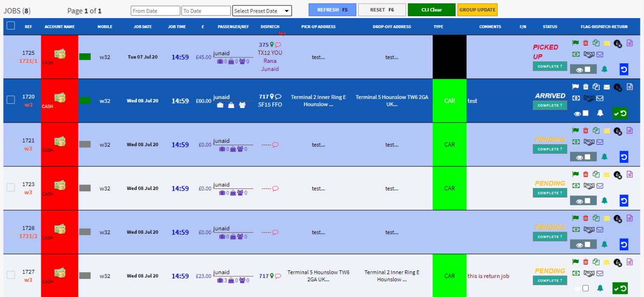Copy job 1721 with duplicate icon

[x=596, y=131]
